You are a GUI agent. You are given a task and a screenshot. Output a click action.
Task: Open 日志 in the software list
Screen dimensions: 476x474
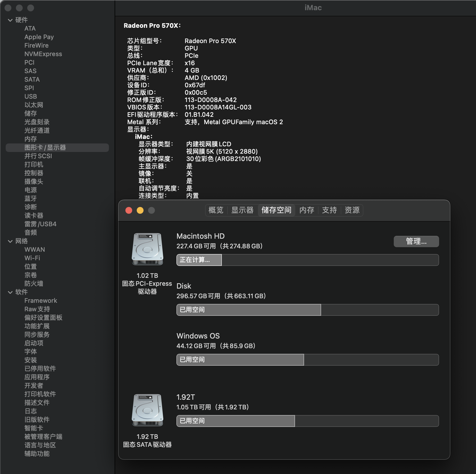(31, 411)
